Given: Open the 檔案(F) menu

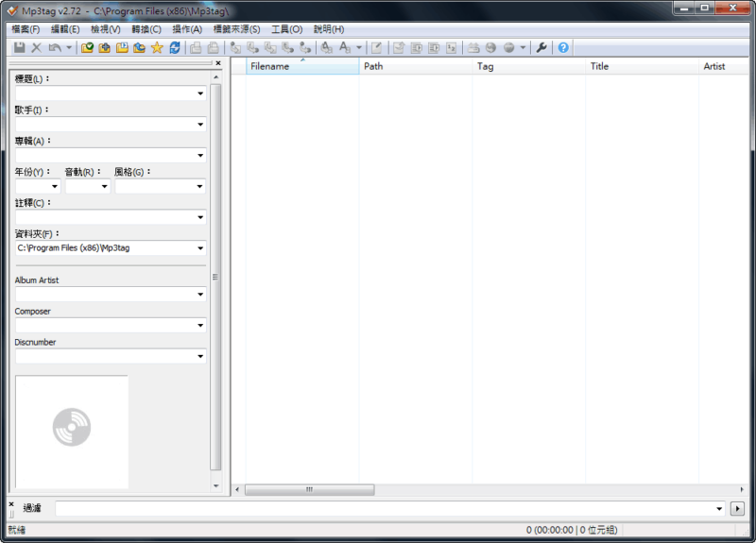Looking at the screenshot, I should [26, 29].
